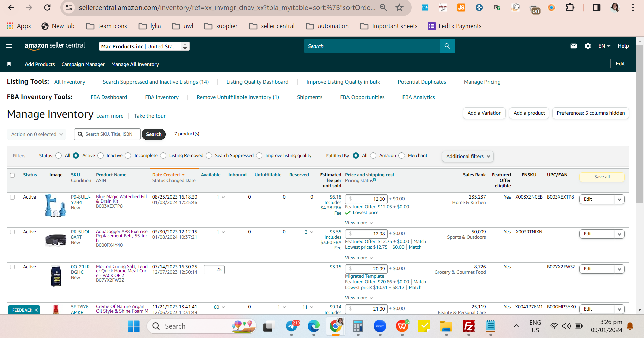Open the Listing Quality Dashboard tab
The image size is (644, 338).
(257, 82)
